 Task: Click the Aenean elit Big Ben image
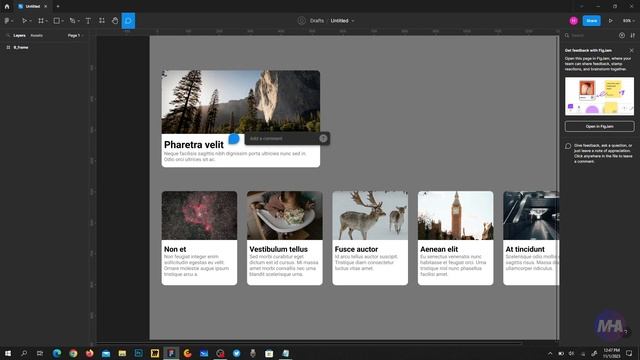click(x=455, y=216)
